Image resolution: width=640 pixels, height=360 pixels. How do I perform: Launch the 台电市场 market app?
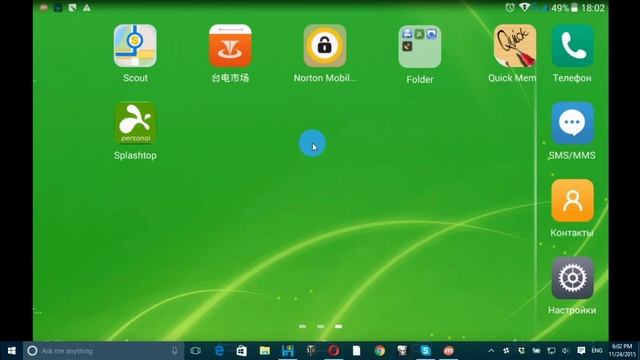(230, 46)
